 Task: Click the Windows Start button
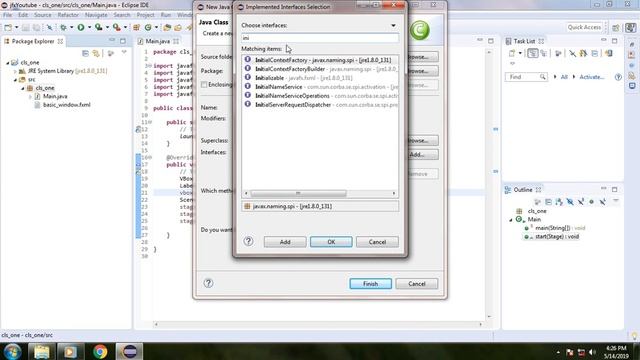coord(13,351)
